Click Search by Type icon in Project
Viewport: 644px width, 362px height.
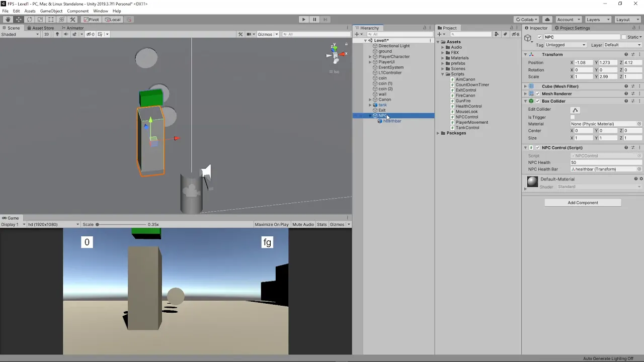coord(497,34)
